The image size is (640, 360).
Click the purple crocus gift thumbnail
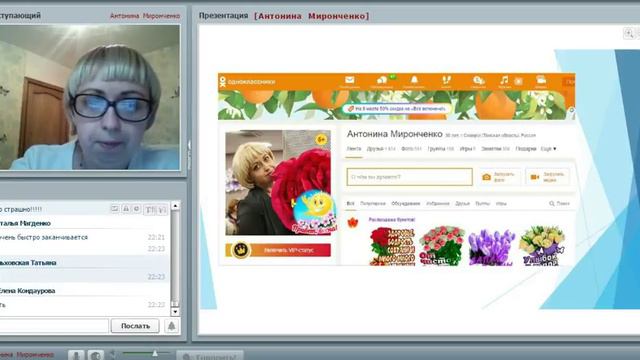click(491, 247)
